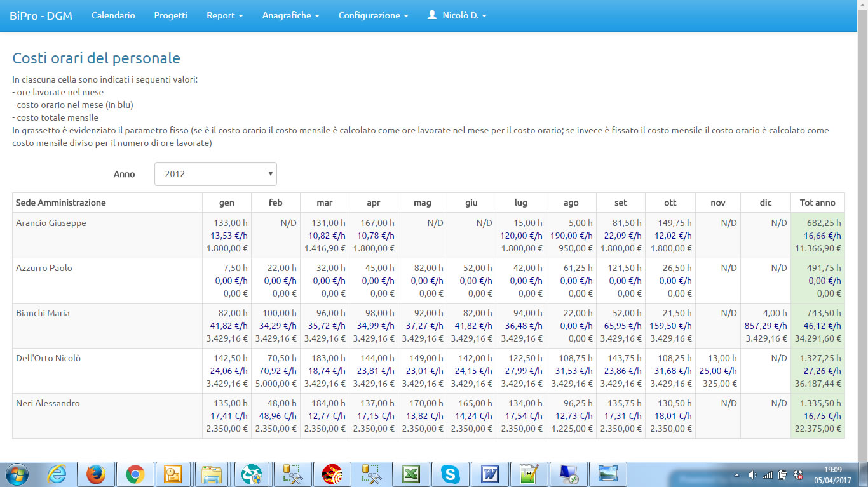868x487 pixels.
Task: Expand the Report menu
Action: pos(224,15)
